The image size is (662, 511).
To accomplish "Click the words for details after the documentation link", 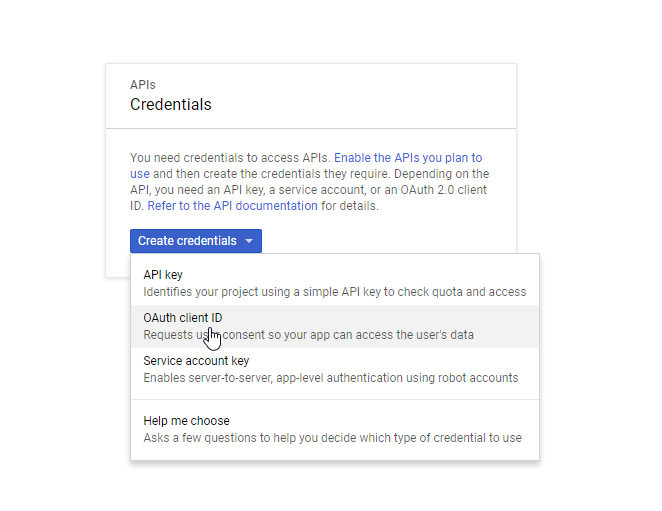I will tap(349, 206).
